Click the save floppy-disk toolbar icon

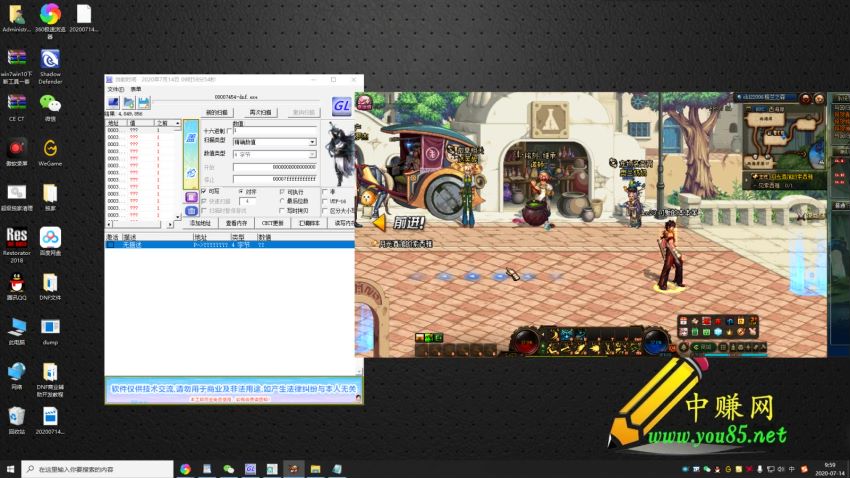(144, 102)
